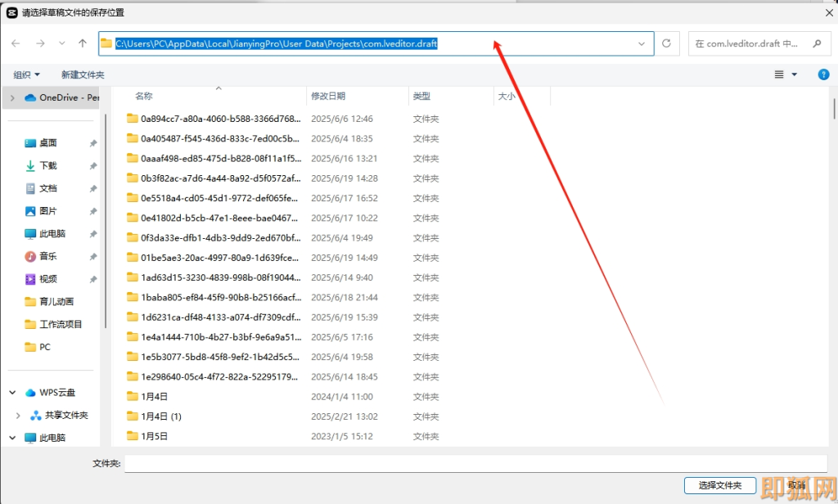
Task: Select the folder starting with 1e4a1444
Action: tap(214, 337)
